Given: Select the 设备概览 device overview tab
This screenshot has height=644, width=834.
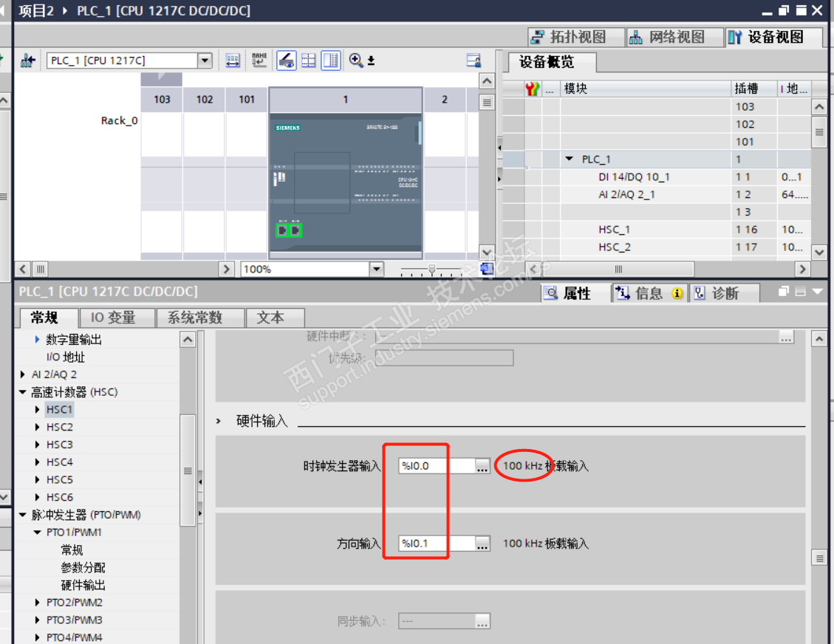Looking at the screenshot, I should pyautogui.click(x=550, y=62).
